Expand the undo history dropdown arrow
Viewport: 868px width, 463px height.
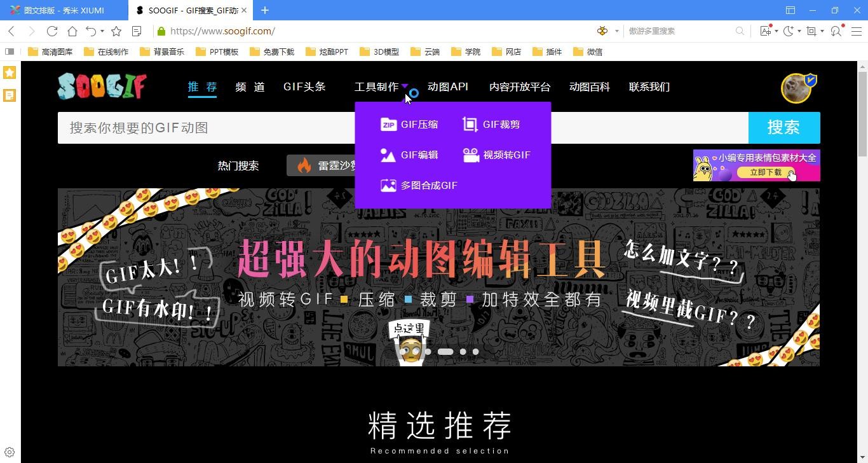102,31
